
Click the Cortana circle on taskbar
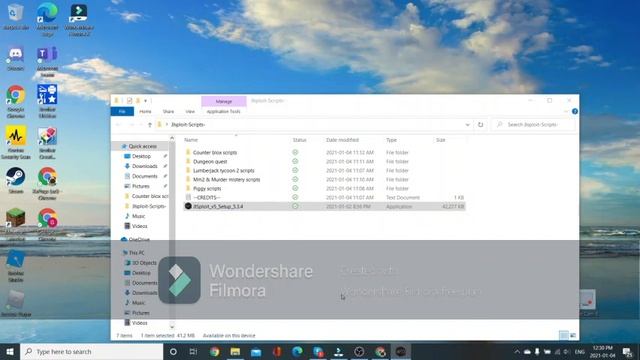tap(173, 351)
